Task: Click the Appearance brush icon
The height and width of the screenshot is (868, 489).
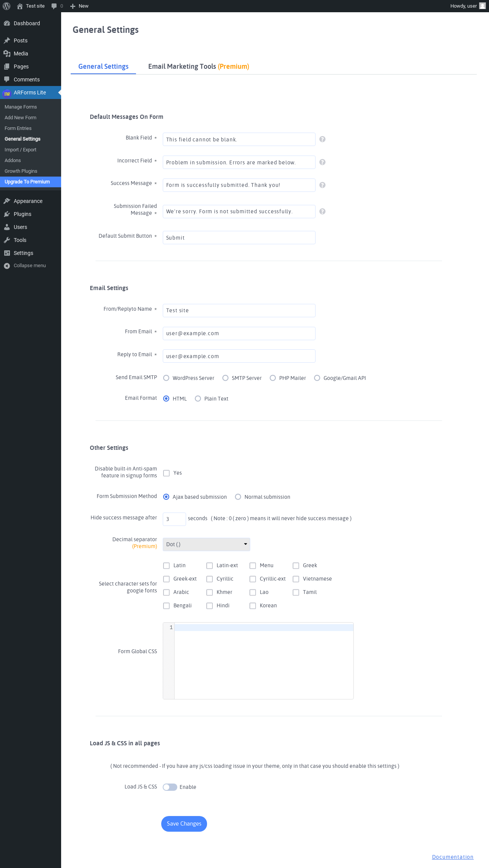Action: click(x=7, y=201)
